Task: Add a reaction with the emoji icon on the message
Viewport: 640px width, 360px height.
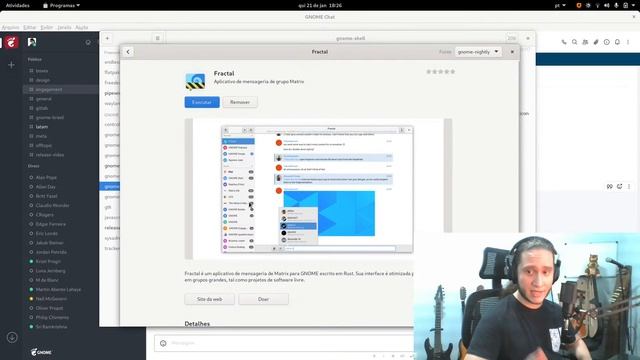Action: coord(620,186)
